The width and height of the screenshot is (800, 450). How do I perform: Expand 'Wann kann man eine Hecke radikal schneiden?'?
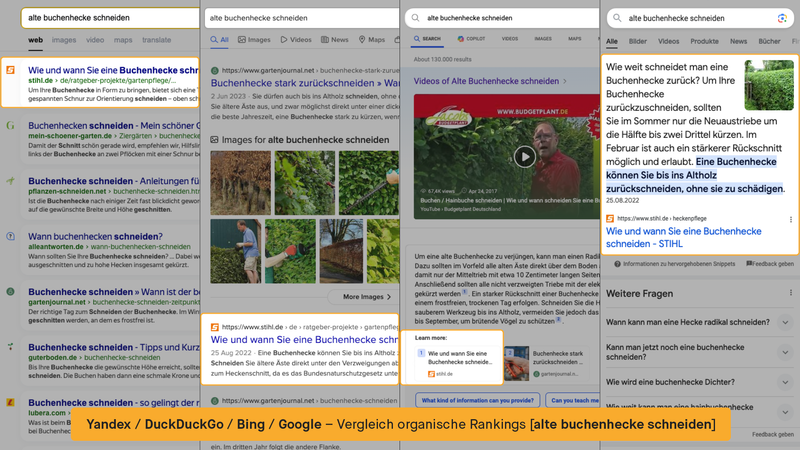785,322
